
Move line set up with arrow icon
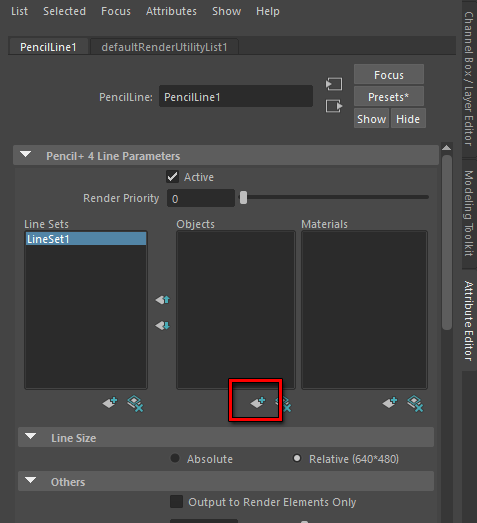pyautogui.click(x=163, y=300)
